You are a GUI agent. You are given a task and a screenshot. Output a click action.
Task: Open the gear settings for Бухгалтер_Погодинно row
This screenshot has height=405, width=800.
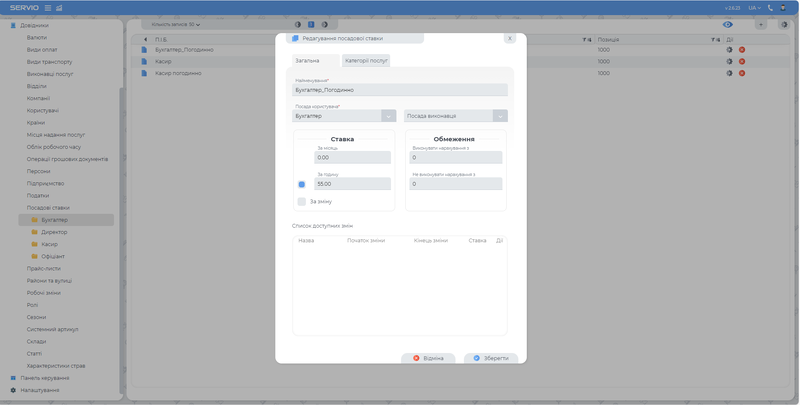pyautogui.click(x=730, y=49)
